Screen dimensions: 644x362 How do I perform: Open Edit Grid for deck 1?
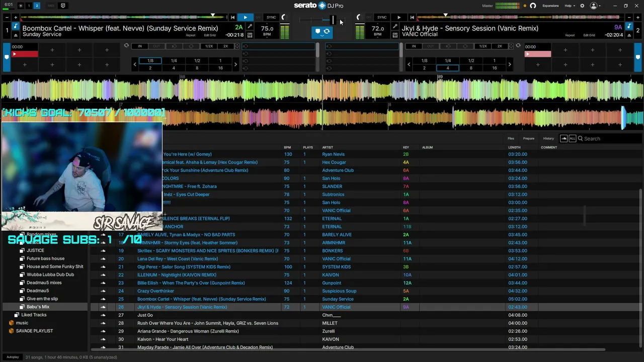(210, 35)
